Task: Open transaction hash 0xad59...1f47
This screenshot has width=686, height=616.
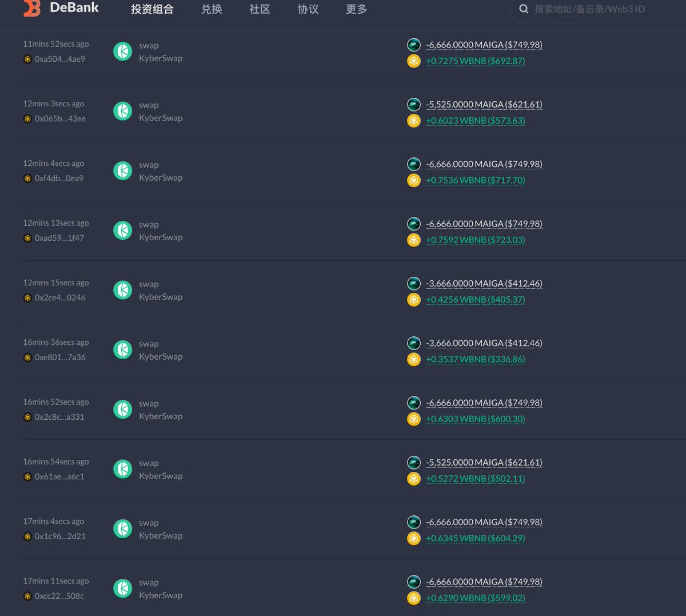Action: 59,238
